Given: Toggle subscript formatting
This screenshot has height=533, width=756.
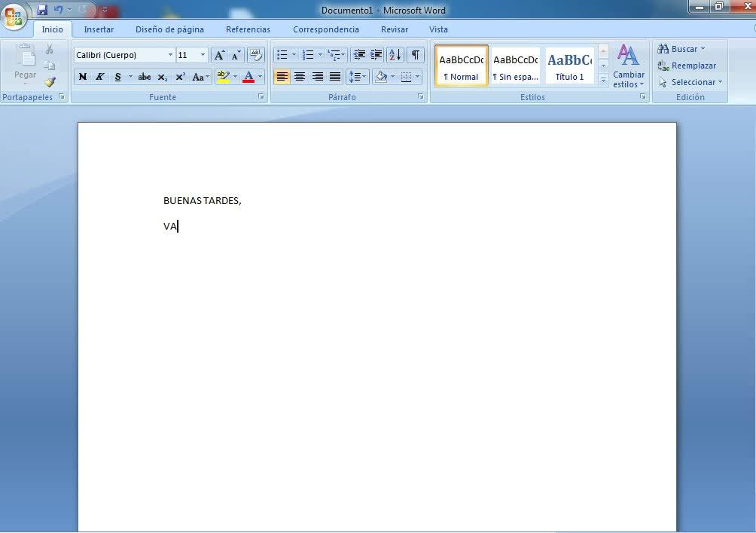Looking at the screenshot, I should coord(163,77).
